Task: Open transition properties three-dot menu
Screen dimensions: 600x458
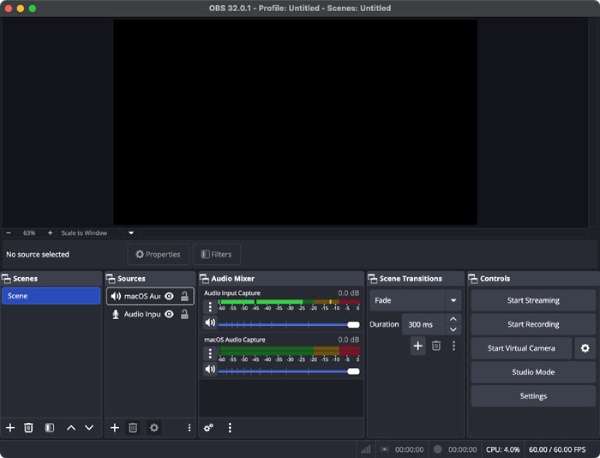Action: [453, 346]
